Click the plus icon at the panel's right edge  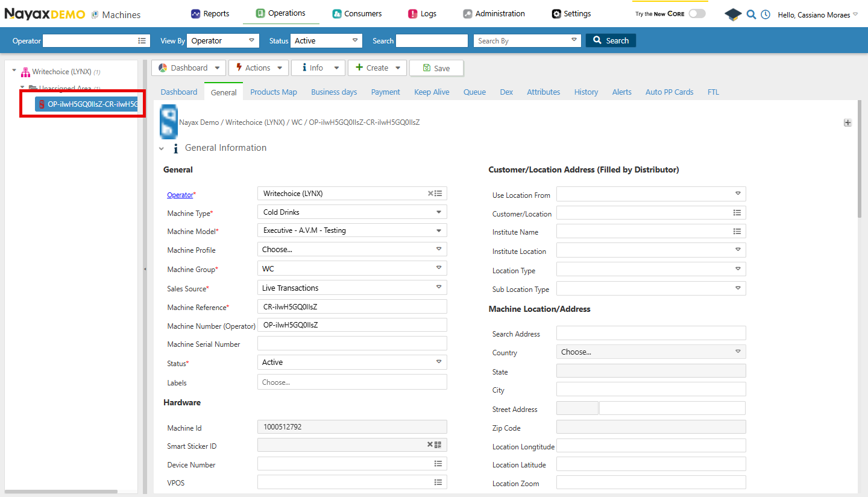point(848,122)
